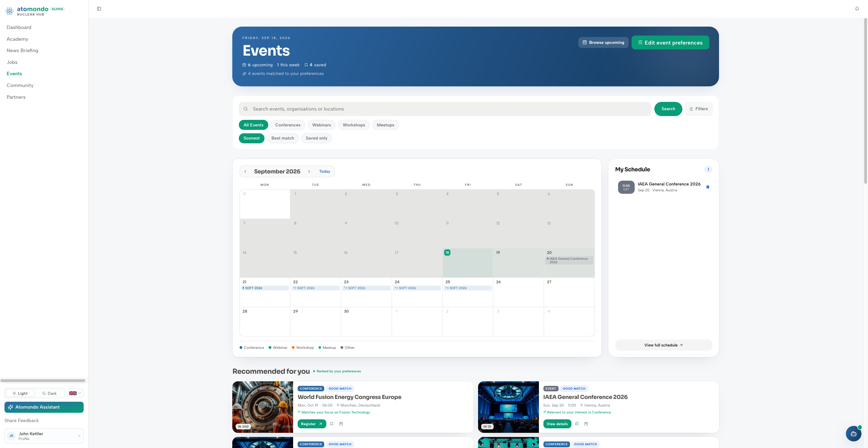Open Academy in sidebar
The image size is (868, 448).
(17, 39)
